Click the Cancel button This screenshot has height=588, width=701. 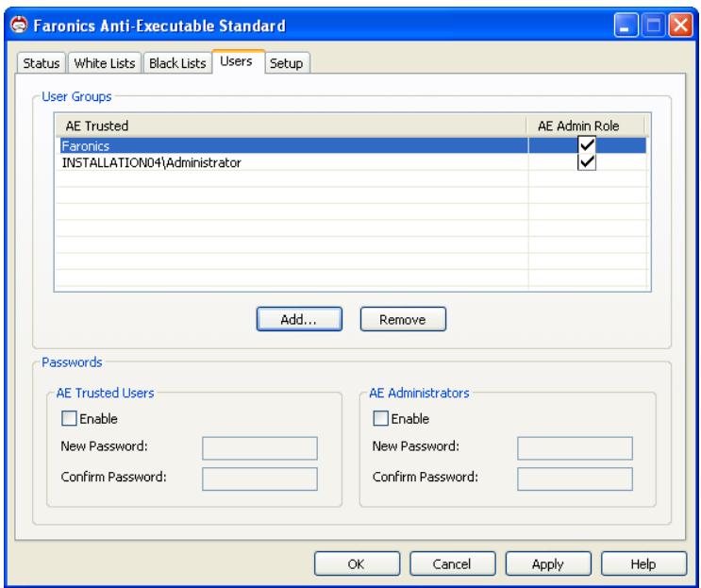coord(453,563)
